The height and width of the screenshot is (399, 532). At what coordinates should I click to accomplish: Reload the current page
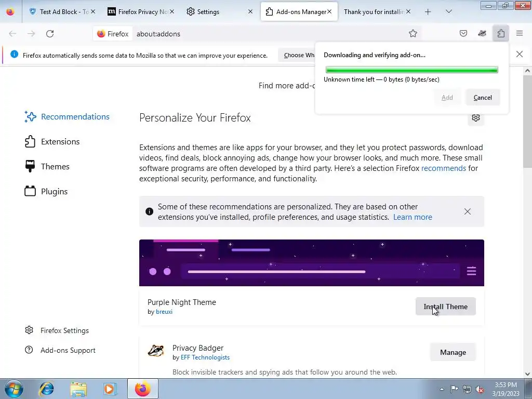[50, 34]
